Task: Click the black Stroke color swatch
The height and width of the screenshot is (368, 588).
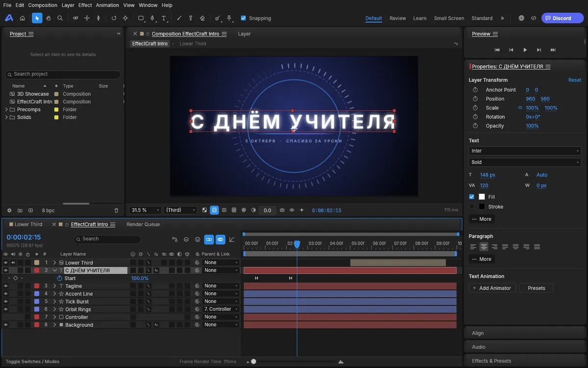Action: click(x=482, y=207)
